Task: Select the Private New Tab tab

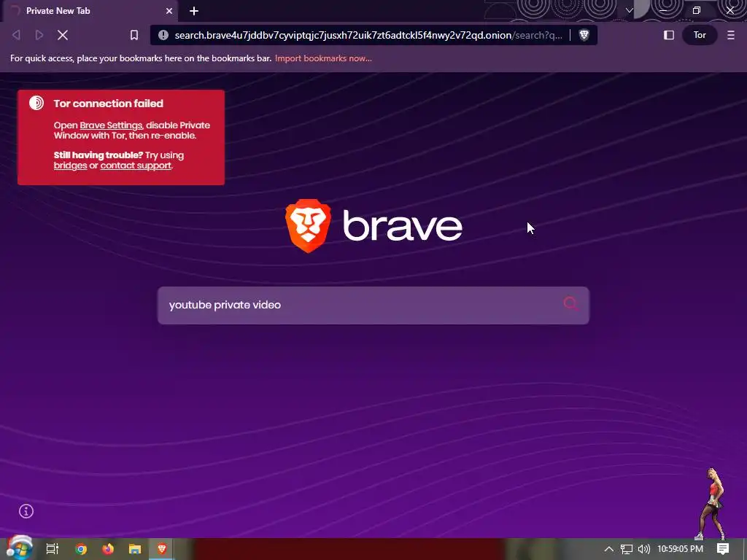Action: coord(90,11)
